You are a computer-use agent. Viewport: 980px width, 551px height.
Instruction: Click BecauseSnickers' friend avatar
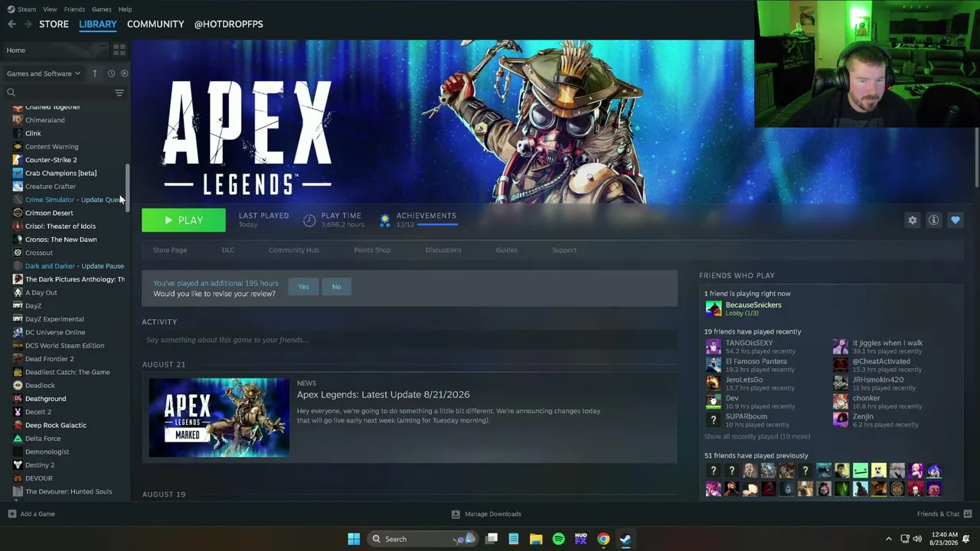714,308
